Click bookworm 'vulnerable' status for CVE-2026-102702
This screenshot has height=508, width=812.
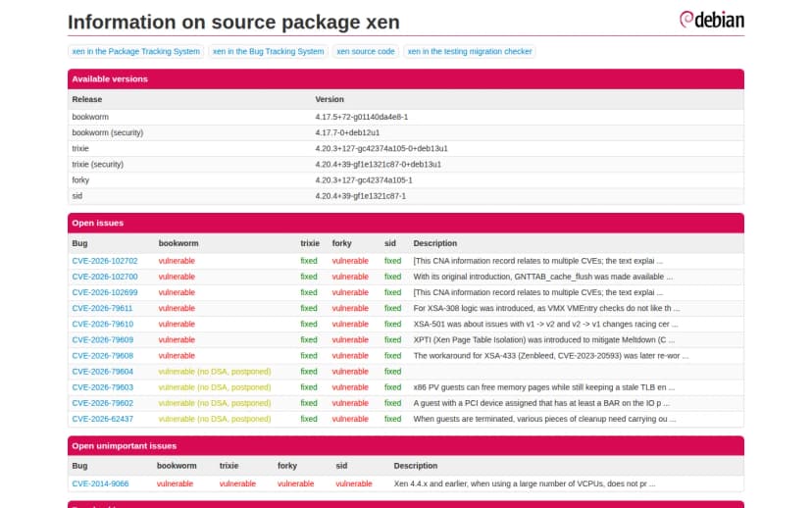click(x=177, y=261)
